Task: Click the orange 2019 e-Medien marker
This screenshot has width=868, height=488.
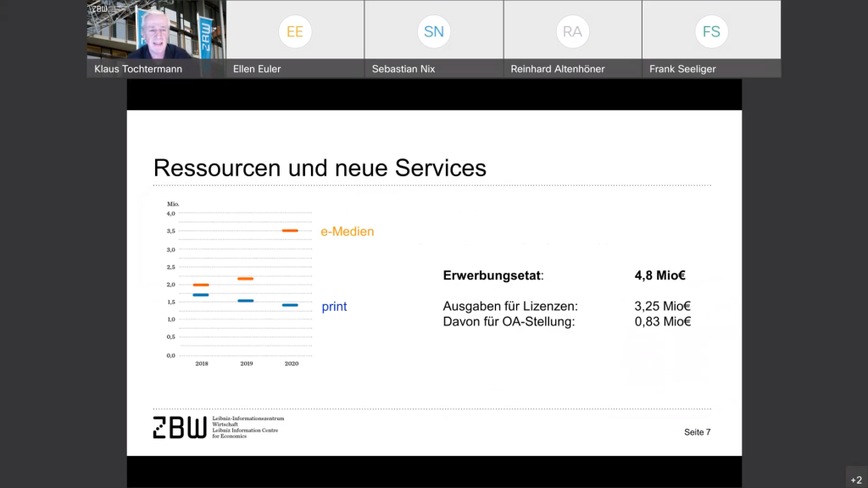Action: 245,279
